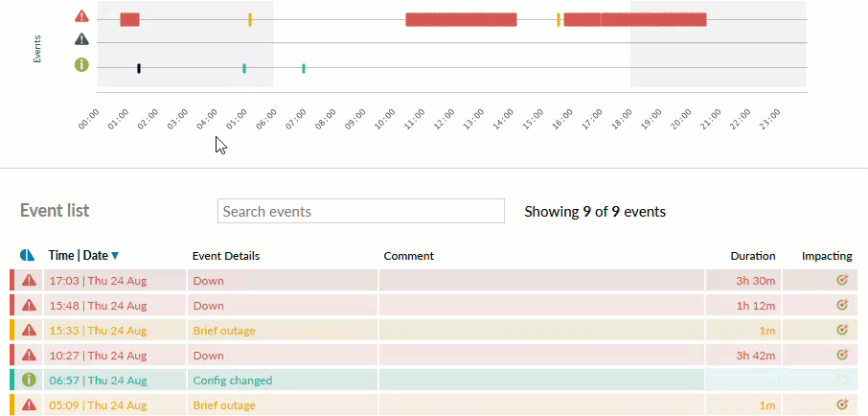868x416 pixels.
Task: Click the Event Details column header
Action: (x=226, y=256)
